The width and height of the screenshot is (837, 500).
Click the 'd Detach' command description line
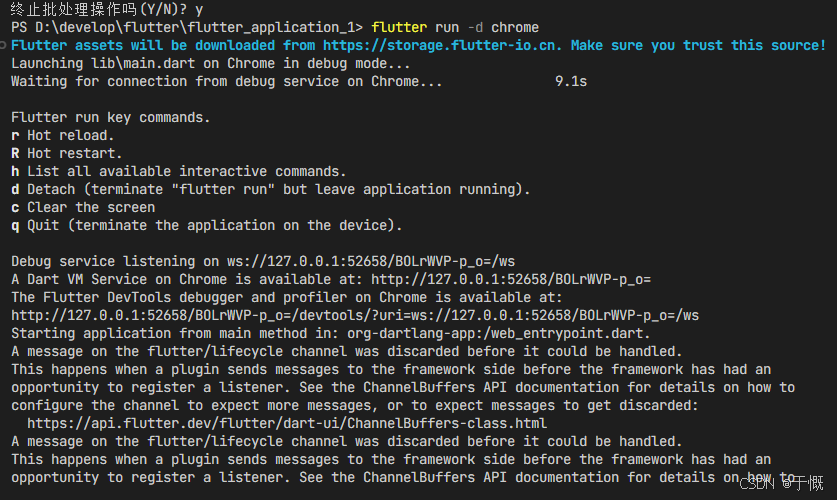pos(271,189)
